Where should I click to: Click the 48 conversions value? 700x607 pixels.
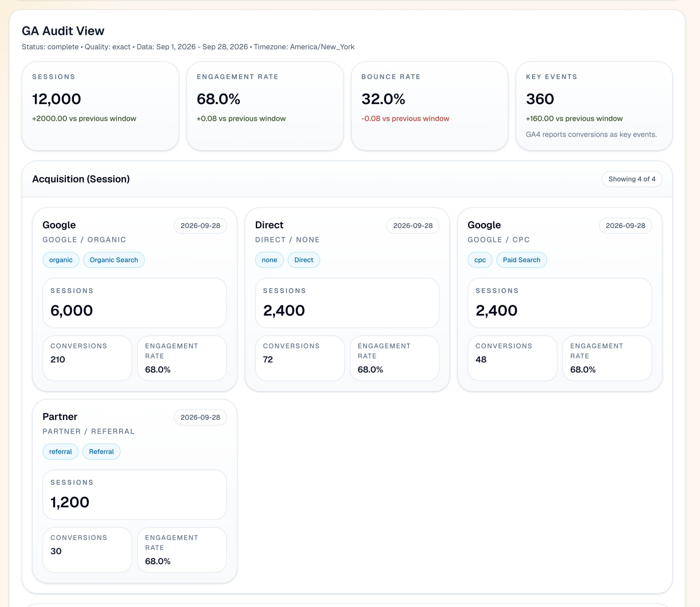coord(481,359)
